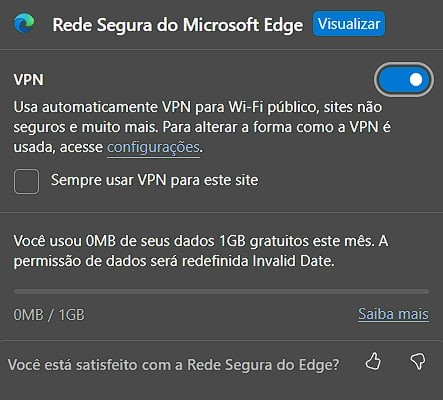Click the Invalid Date reset text

click(x=293, y=261)
